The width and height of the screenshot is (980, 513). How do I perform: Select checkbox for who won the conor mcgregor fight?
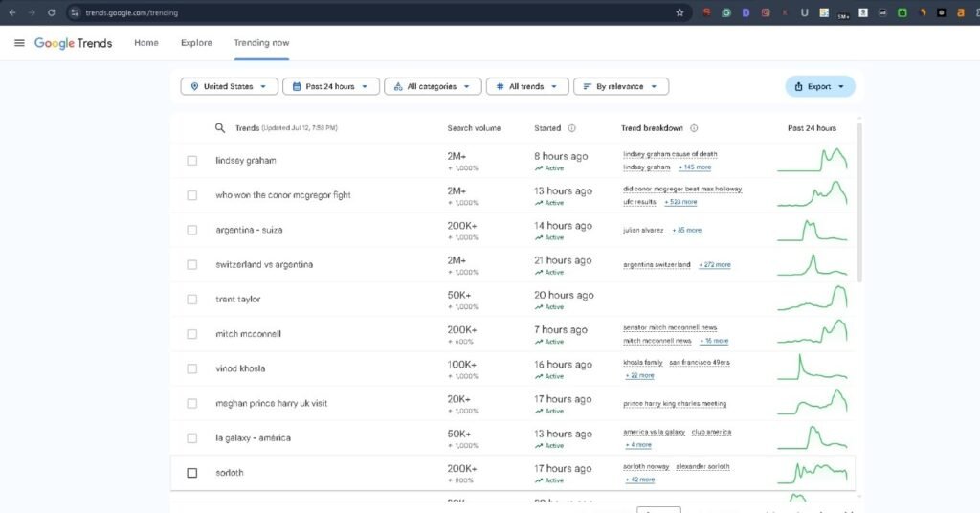[191, 195]
